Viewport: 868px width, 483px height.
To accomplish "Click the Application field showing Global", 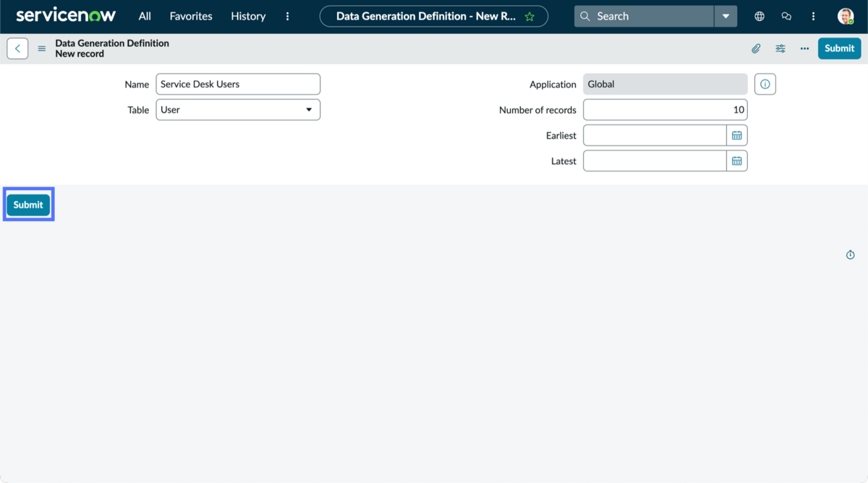I will (665, 84).
